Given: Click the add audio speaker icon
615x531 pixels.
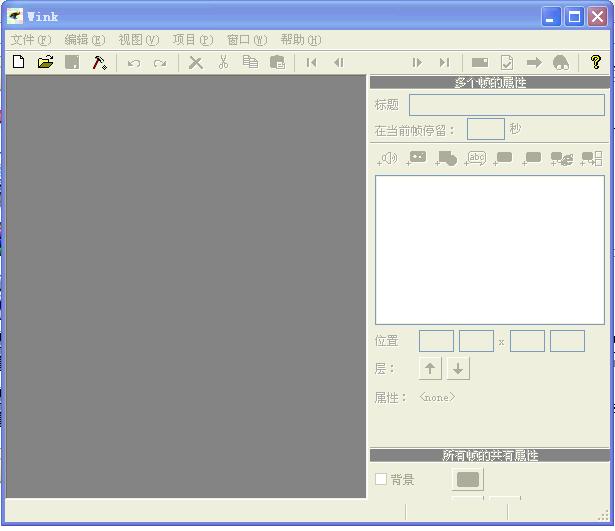Looking at the screenshot, I should point(387,158).
